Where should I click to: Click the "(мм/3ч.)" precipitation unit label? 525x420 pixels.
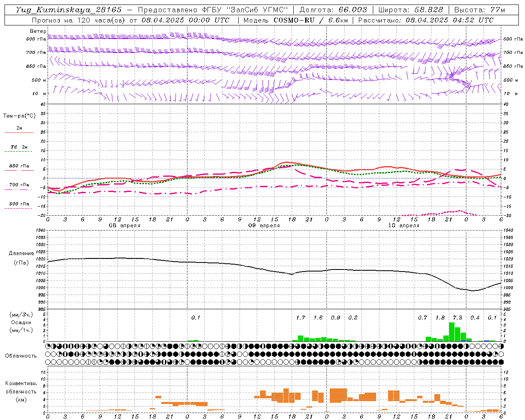click(21, 315)
